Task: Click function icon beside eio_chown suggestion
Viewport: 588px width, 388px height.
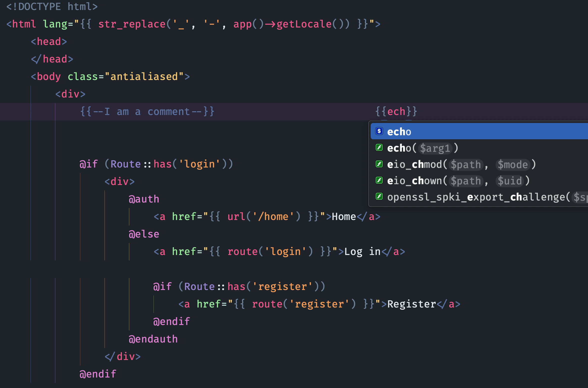Action: point(379,180)
